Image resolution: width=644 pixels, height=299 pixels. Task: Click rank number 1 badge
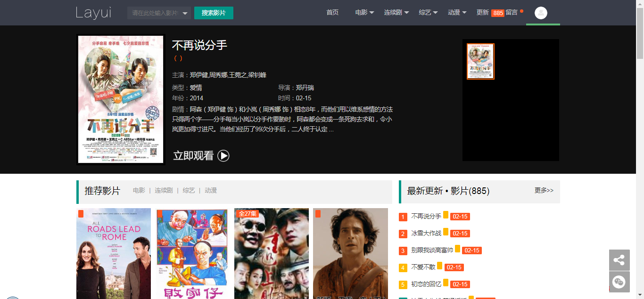point(403,217)
